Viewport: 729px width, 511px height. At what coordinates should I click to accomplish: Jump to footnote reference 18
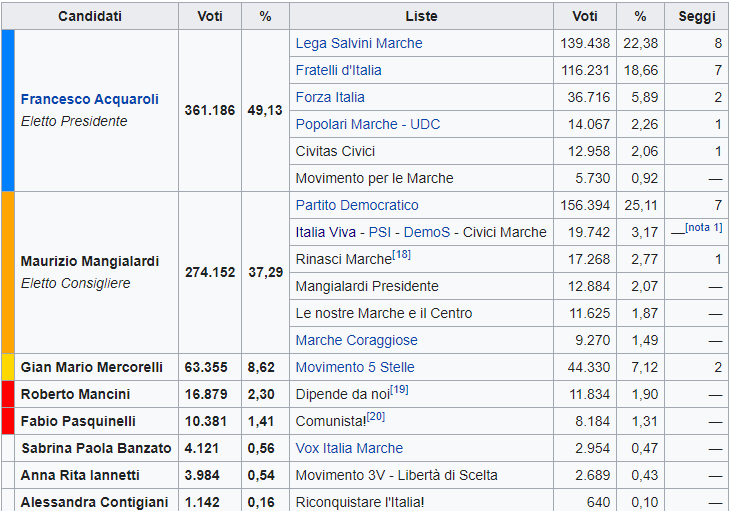pyautogui.click(x=401, y=255)
